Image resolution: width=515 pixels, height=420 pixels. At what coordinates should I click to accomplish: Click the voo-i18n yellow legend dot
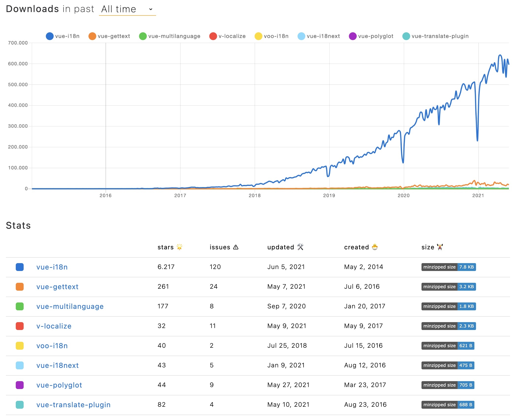pos(258,36)
